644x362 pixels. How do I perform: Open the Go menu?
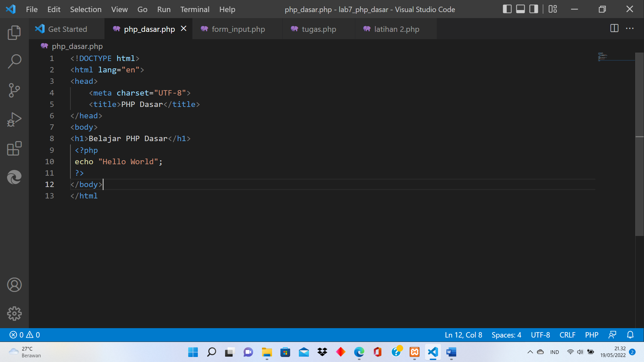click(142, 9)
